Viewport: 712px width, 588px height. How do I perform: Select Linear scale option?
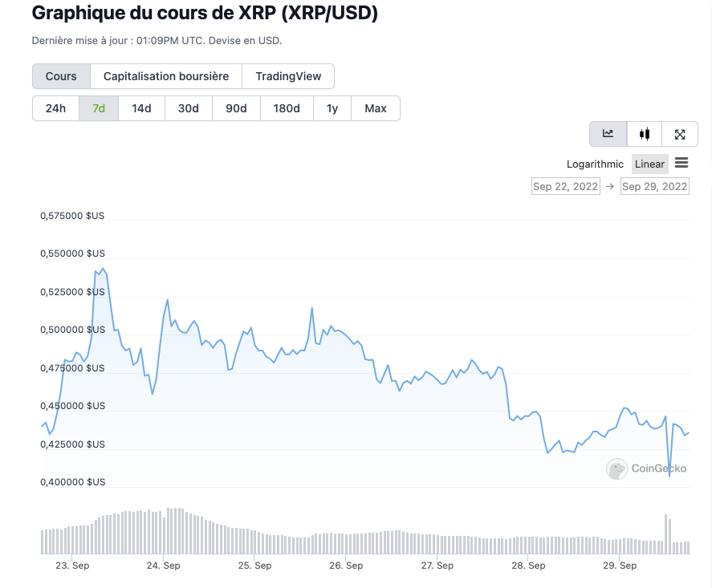pos(649,164)
